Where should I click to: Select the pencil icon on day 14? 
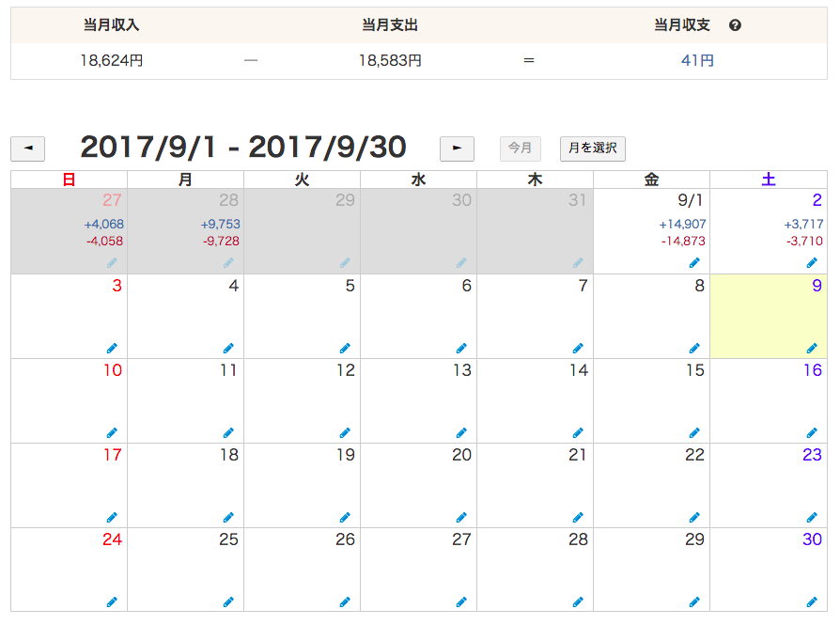click(x=578, y=432)
